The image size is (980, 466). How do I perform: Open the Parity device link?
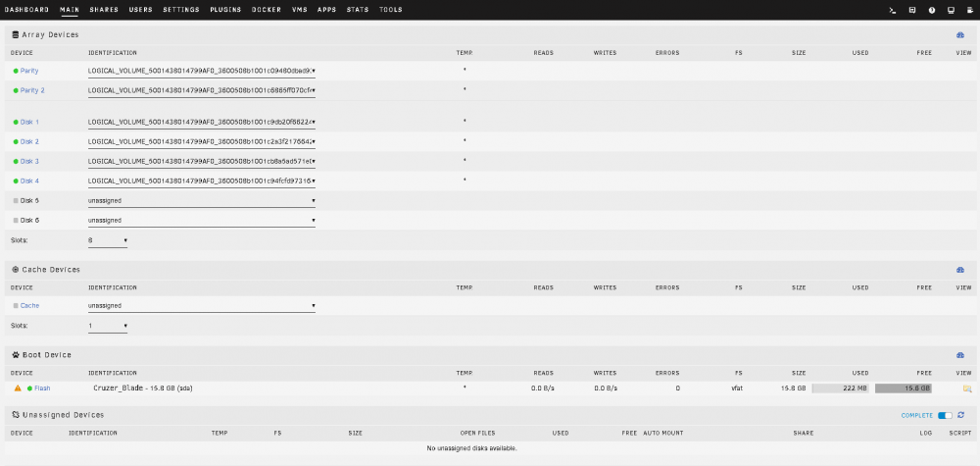coord(29,72)
